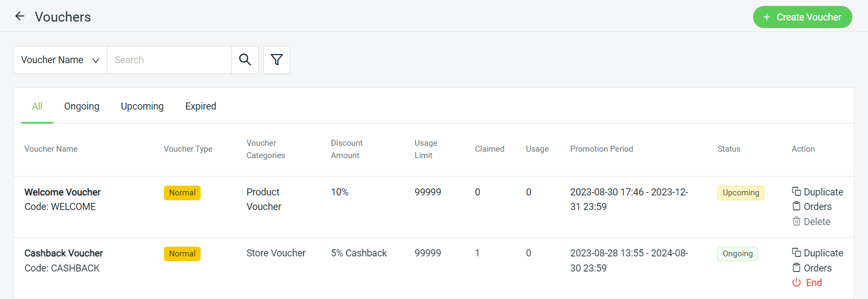Click the Upcoming status badge
Image resolution: width=868 pixels, height=299 pixels.
[x=741, y=193]
